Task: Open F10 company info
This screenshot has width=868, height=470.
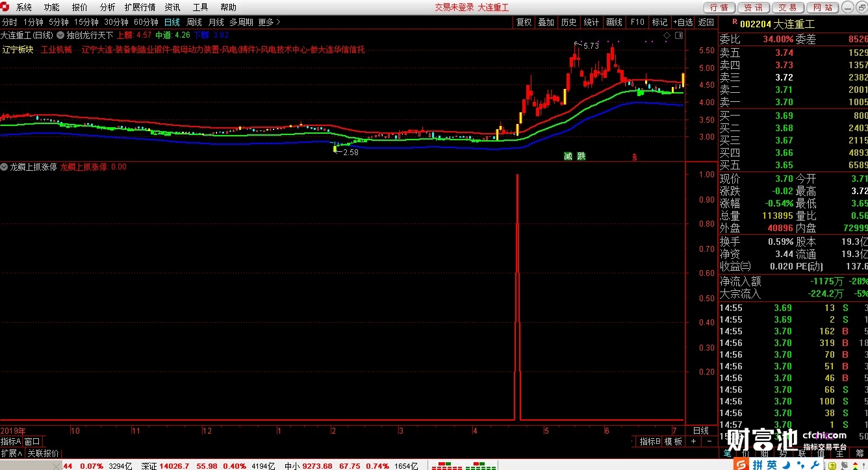Action: 637,22
